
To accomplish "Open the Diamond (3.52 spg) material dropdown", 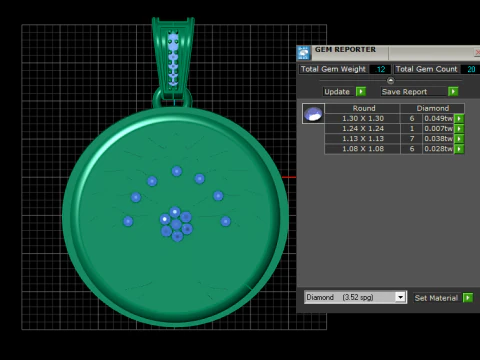I will click(x=400, y=297).
